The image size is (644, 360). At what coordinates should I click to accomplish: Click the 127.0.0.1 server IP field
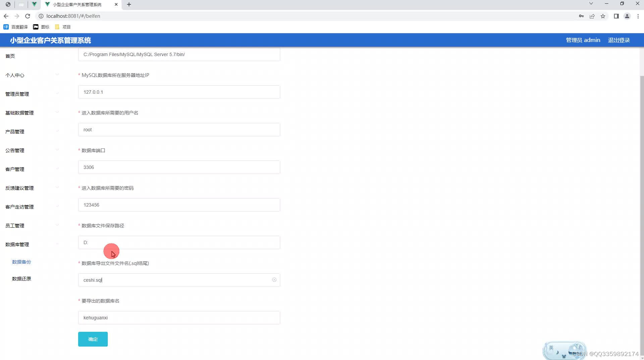[x=179, y=92]
